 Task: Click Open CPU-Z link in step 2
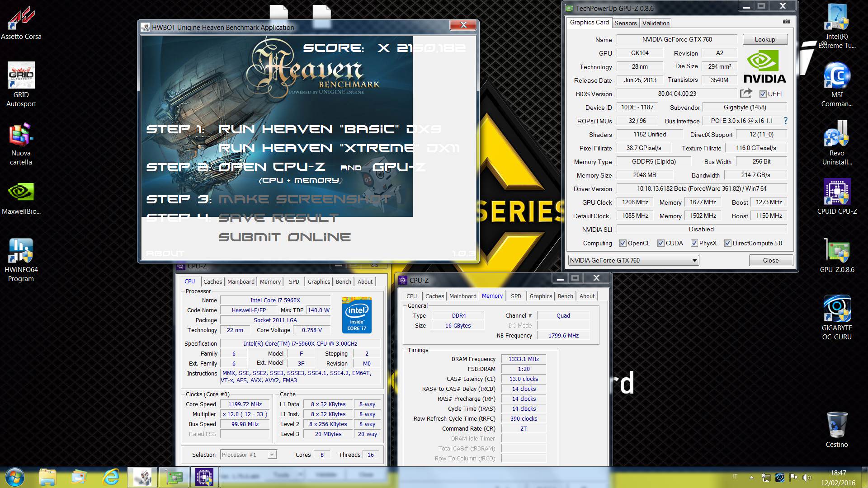point(272,167)
